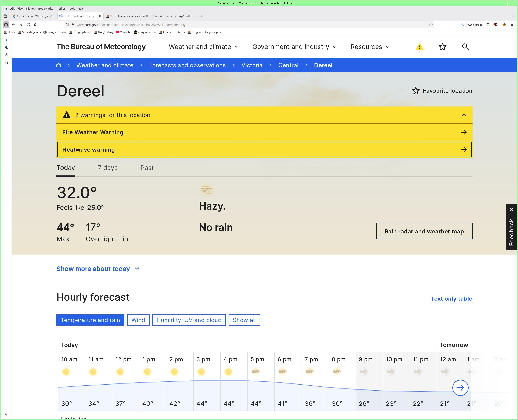This screenshot has width=518, height=420.
Task: Select Humidity, UV and cloud filter
Action: [189, 320]
